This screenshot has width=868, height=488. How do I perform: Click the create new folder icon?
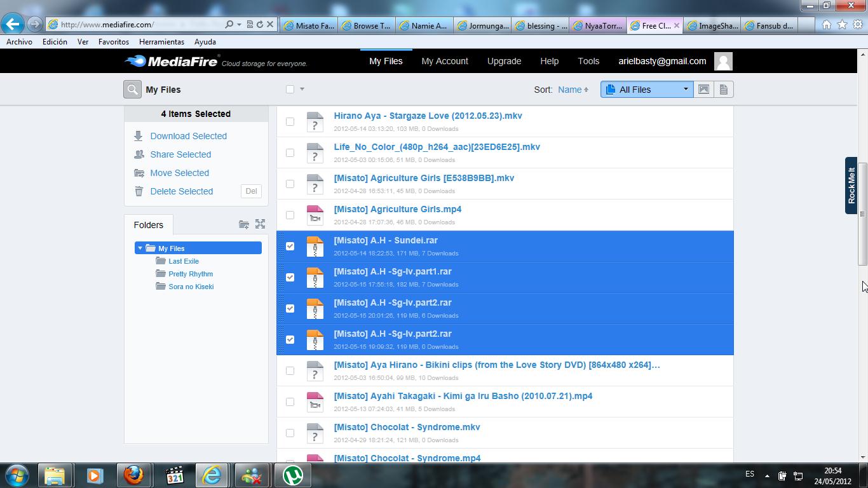pyautogui.click(x=244, y=224)
